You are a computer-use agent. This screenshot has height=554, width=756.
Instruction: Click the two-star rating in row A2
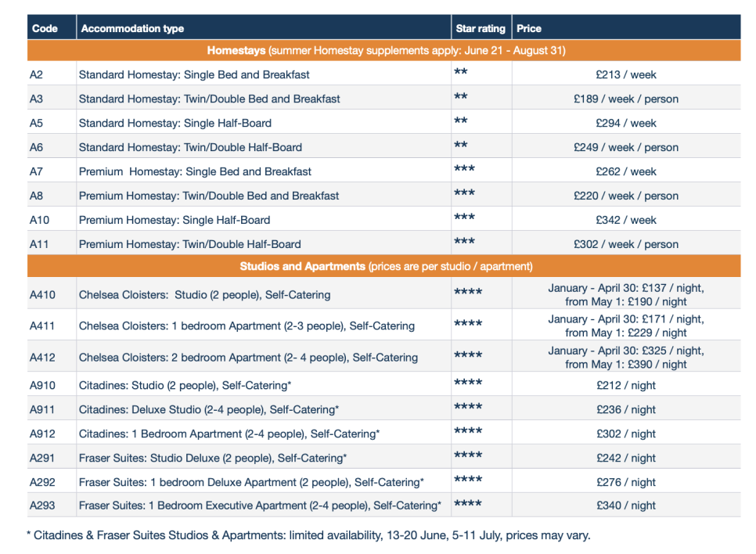pyautogui.click(x=461, y=71)
